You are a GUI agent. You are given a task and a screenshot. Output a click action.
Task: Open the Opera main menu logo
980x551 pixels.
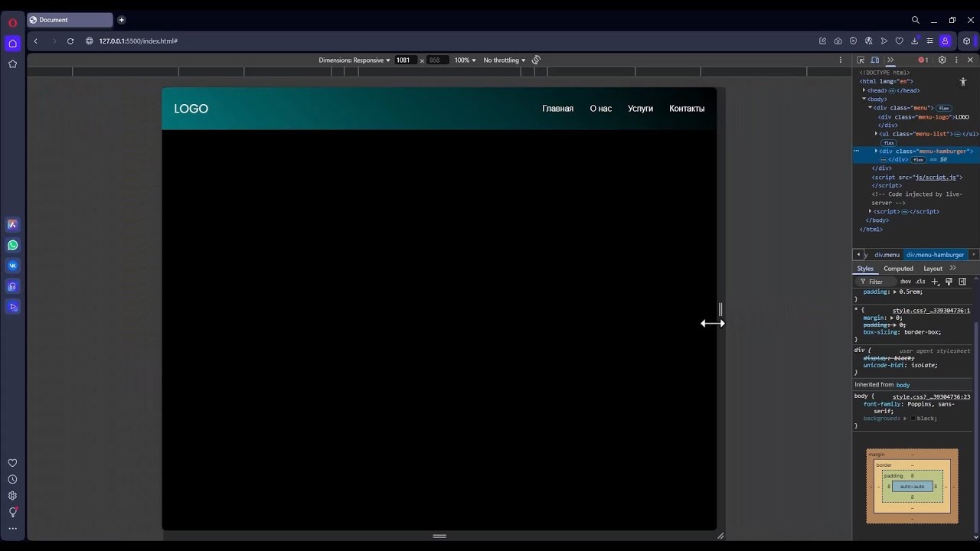(12, 22)
